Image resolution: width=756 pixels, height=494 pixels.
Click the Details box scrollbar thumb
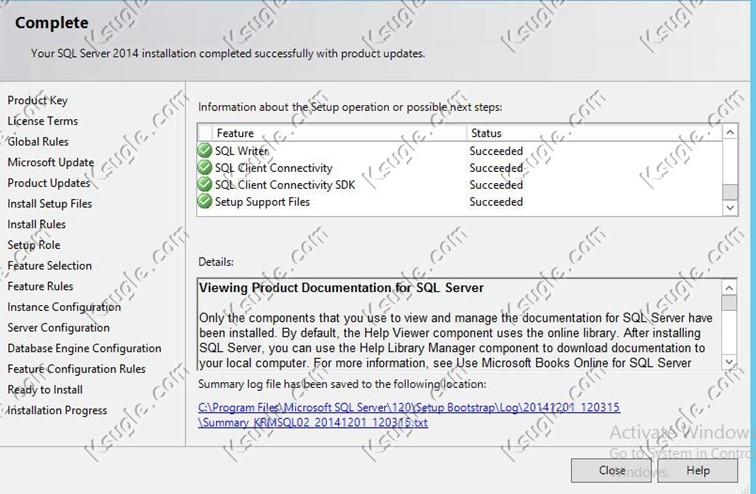(729, 303)
